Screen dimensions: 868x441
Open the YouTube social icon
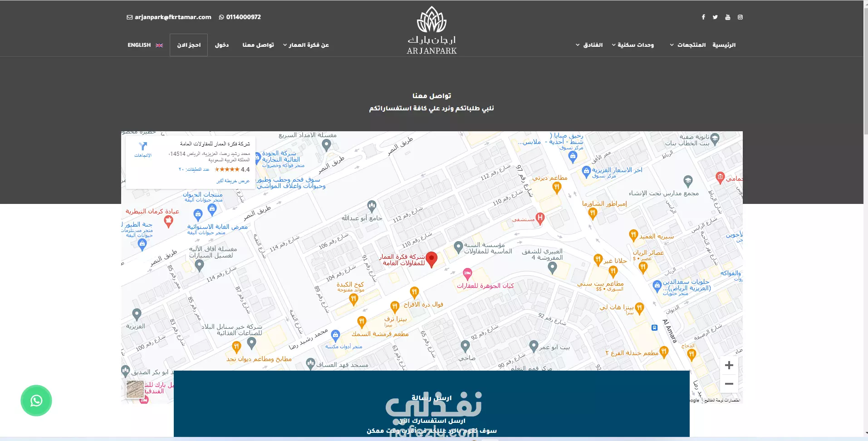728,17
